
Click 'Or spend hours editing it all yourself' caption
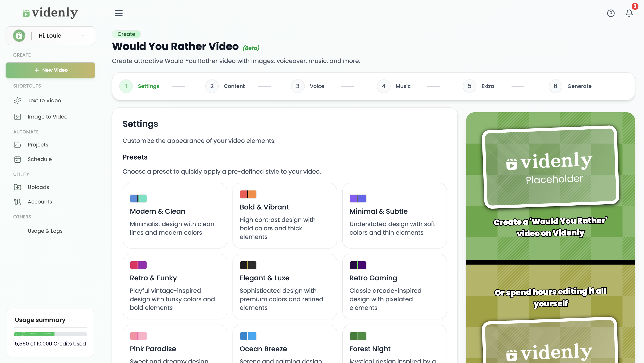[x=550, y=297]
